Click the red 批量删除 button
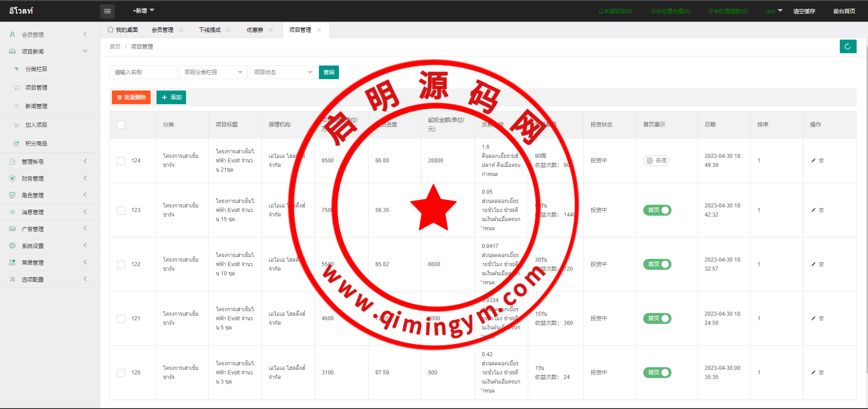This screenshot has width=868, height=409. click(x=131, y=97)
